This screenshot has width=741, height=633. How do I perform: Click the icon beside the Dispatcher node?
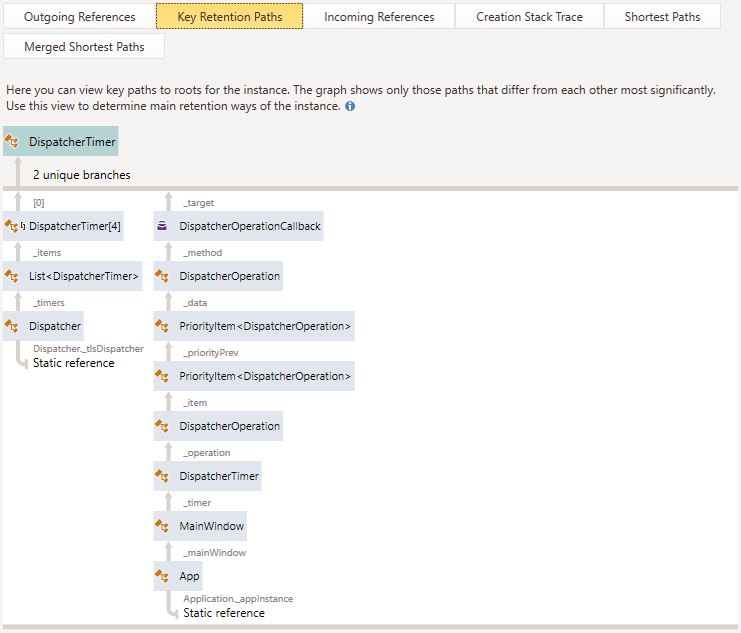(12, 326)
